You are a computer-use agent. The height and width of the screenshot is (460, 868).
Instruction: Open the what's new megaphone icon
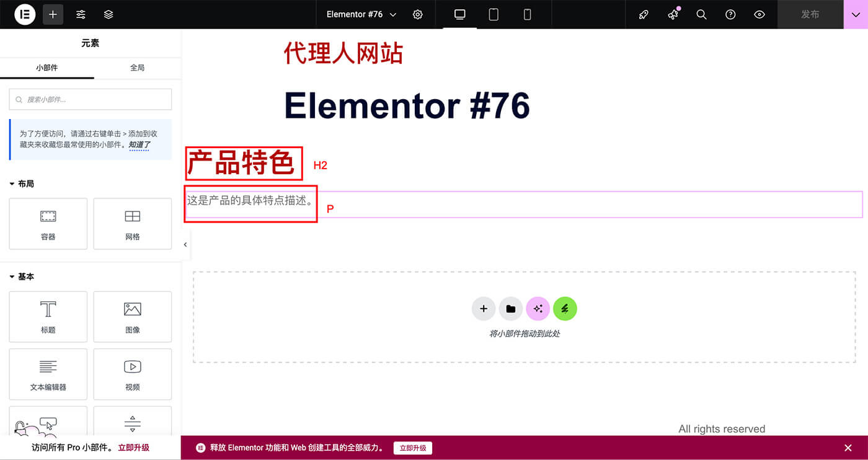pos(673,14)
